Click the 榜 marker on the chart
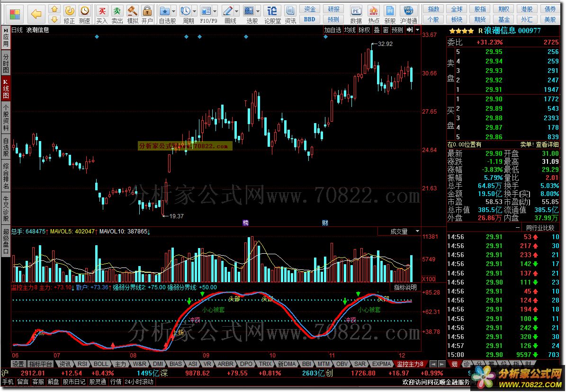566x392 pixels. click(246, 223)
